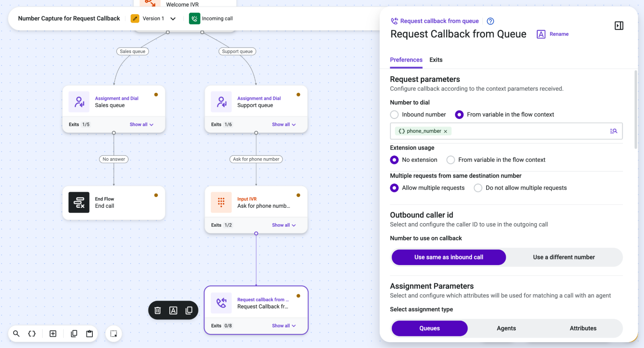Select From variable in flow context for Number to dial
This screenshot has width=644, height=348.
coord(459,114)
